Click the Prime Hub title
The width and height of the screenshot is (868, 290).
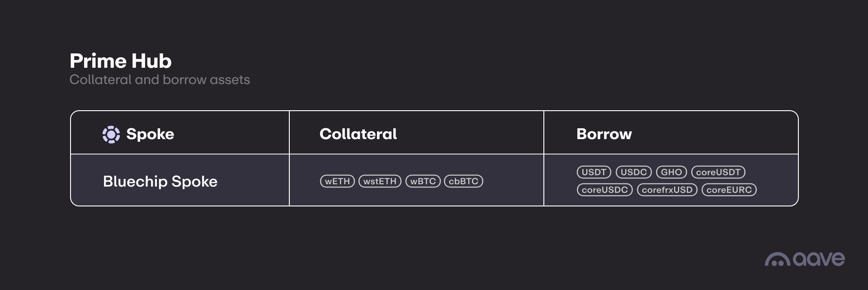[121, 61]
